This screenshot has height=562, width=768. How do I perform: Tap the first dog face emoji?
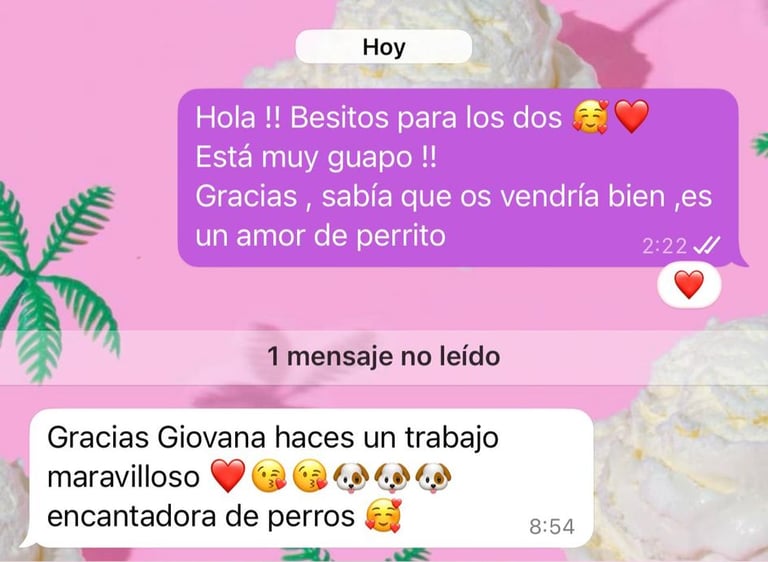click(x=351, y=477)
